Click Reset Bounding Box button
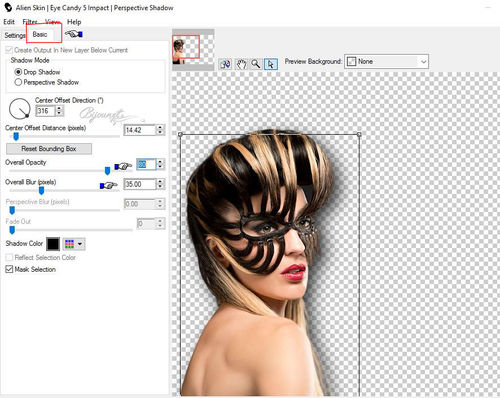The height and width of the screenshot is (398, 500). pos(49,149)
